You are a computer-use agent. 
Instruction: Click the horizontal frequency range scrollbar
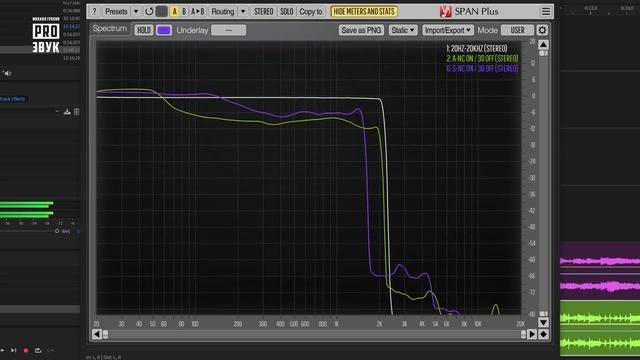tap(314, 334)
